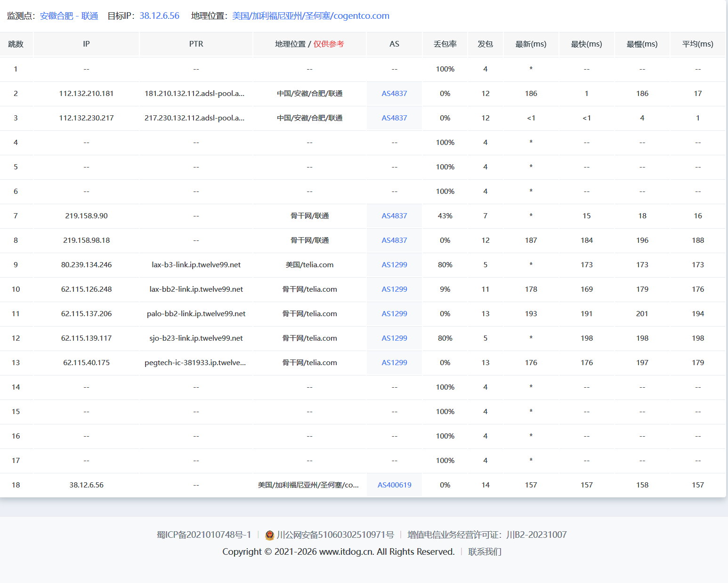Click the 丢包率 column header
Viewport: 728px width, 583px height.
point(445,44)
